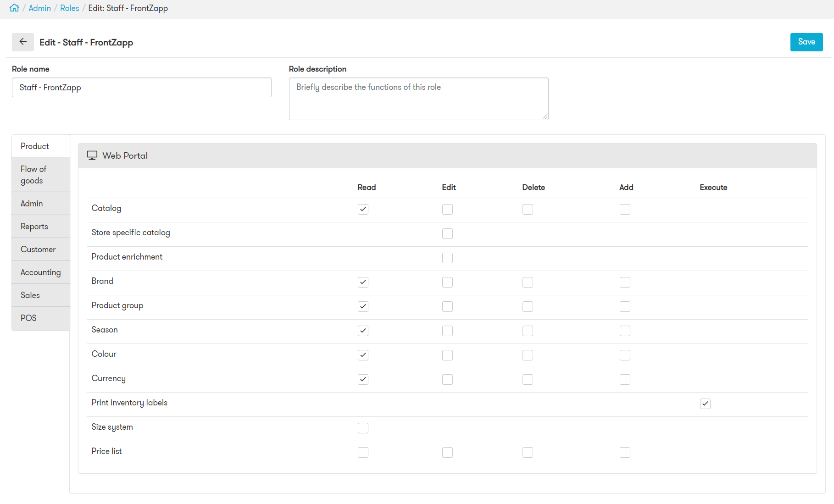Switch to the Admin sidebar tab

41,204
